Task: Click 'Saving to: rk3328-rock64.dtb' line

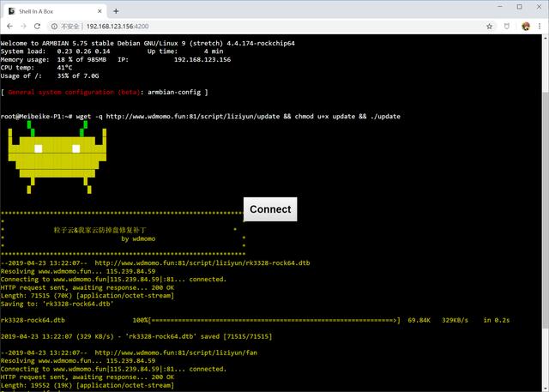Action: [57, 304]
